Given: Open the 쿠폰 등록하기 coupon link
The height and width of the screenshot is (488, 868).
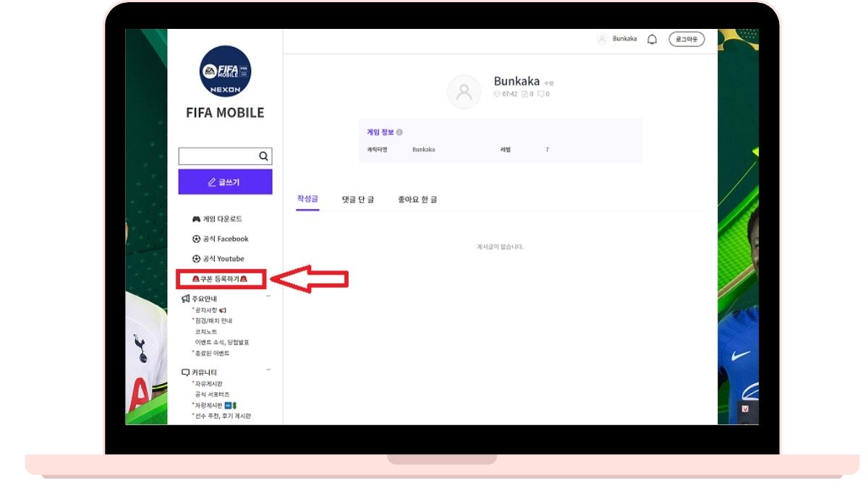Looking at the screenshot, I should (220, 278).
